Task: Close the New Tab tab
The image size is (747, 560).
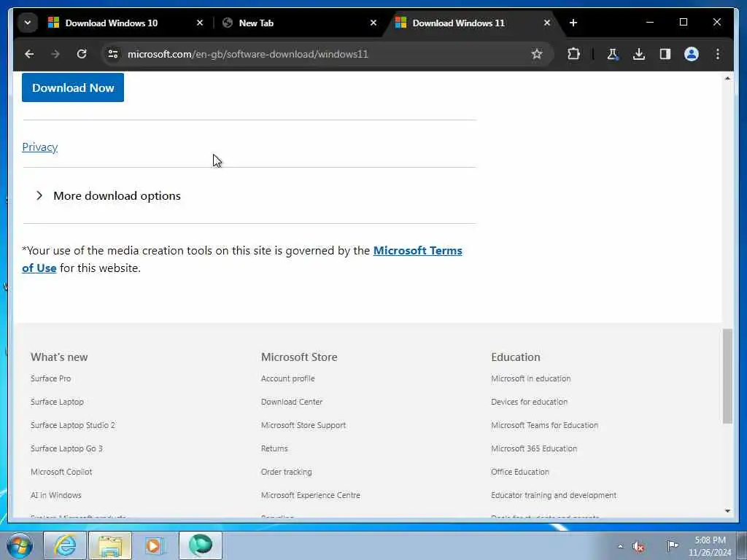Action: pyautogui.click(x=373, y=23)
